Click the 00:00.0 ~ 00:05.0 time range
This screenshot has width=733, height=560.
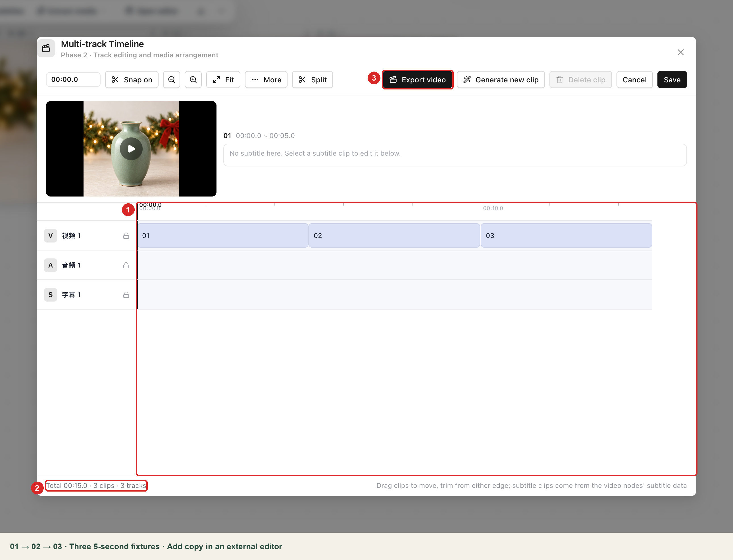[x=265, y=136]
